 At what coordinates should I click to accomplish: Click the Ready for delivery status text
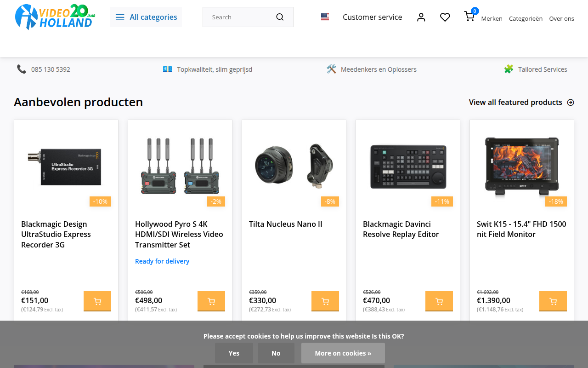click(162, 261)
